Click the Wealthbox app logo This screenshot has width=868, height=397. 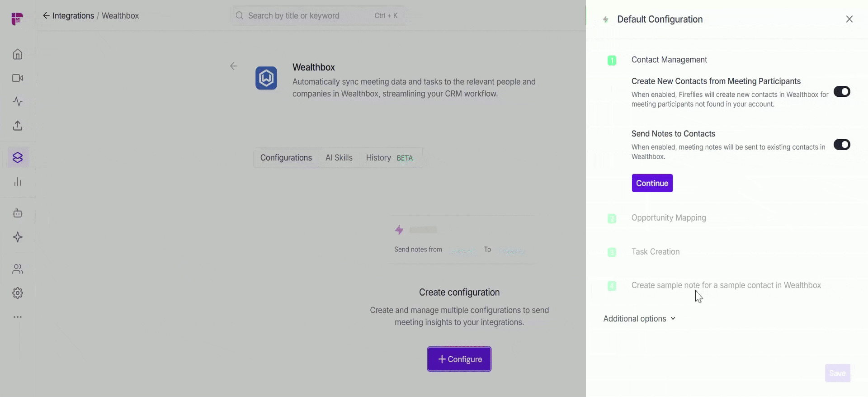(266, 78)
